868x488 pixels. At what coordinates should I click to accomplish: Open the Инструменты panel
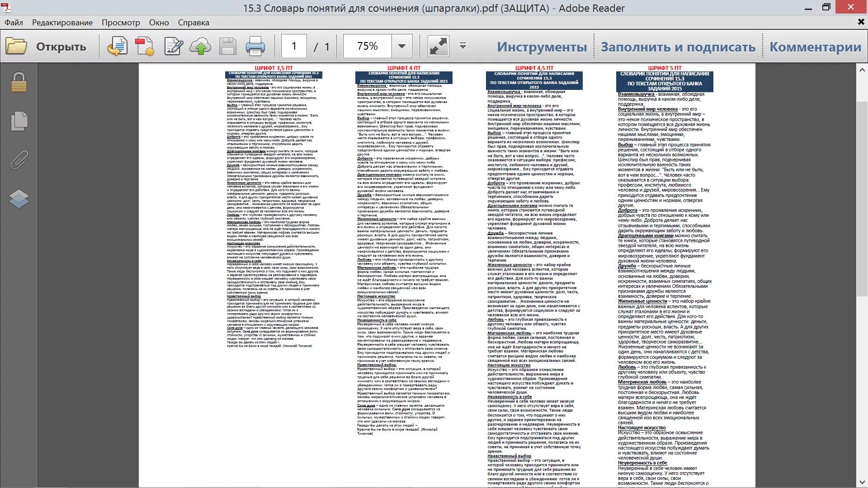click(542, 47)
